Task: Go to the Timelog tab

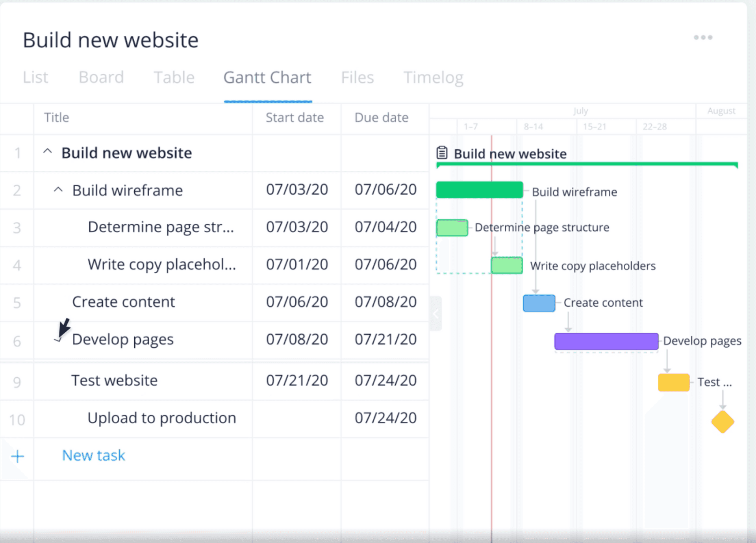Action: [433, 77]
